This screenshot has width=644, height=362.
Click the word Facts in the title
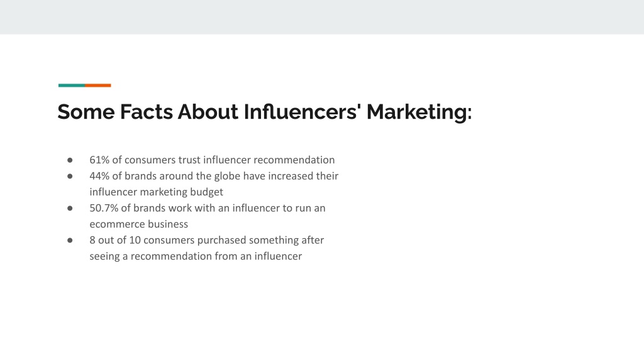pyautogui.click(x=146, y=112)
